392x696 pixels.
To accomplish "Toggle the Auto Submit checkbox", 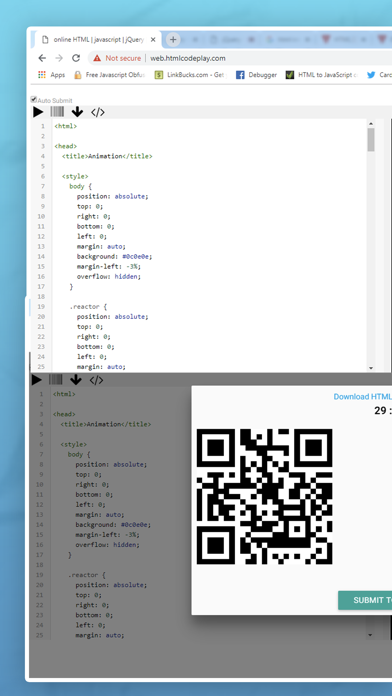I will pyautogui.click(x=34, y=99).
